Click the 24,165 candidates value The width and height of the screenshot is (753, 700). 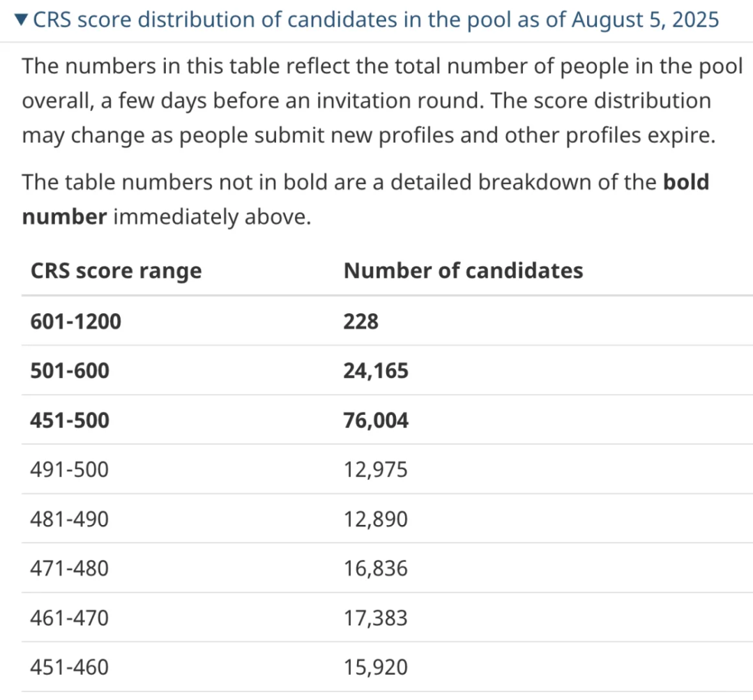376,371
